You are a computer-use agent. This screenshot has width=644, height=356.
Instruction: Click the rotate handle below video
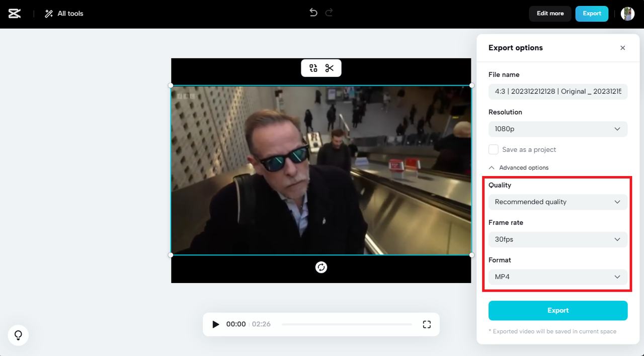[321, 267]
